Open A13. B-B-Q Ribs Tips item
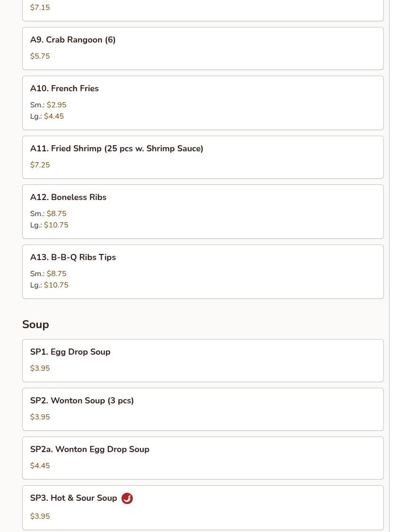The image size is (399, 532). (x=203, y=272)
